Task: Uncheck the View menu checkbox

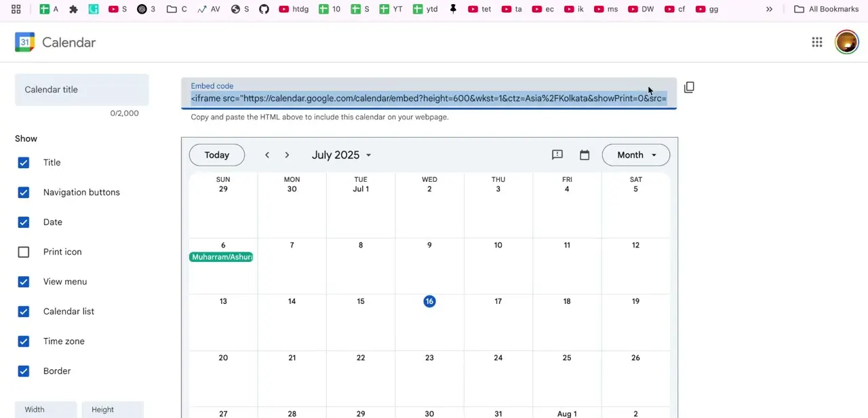Action: pos(24,282)
